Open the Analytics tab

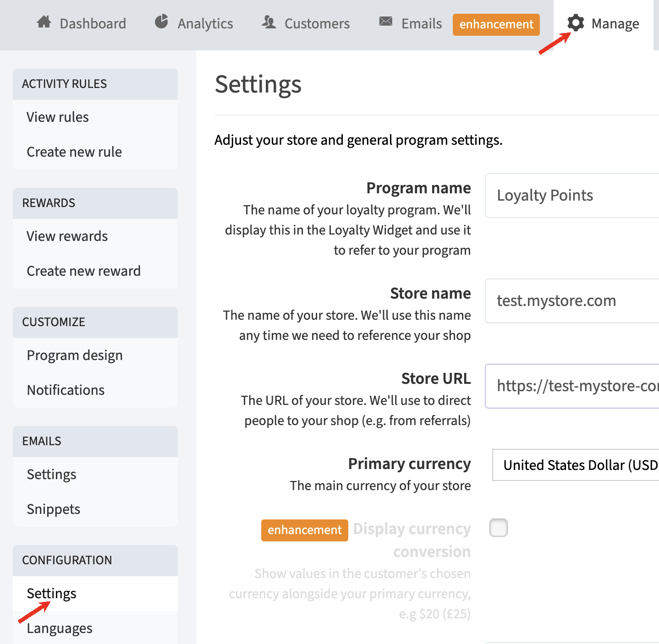[x=205, y=23]
